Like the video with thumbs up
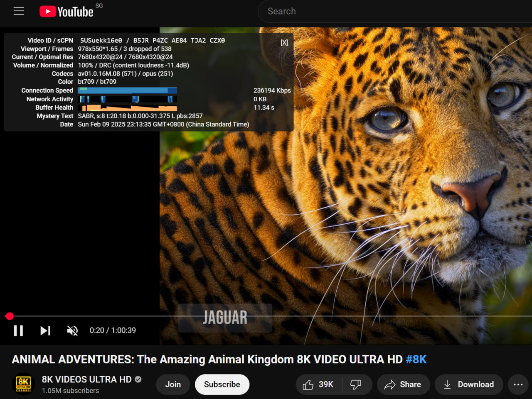Image resolution: width=532 pixels, height=399 pixels. pos(318,384)
